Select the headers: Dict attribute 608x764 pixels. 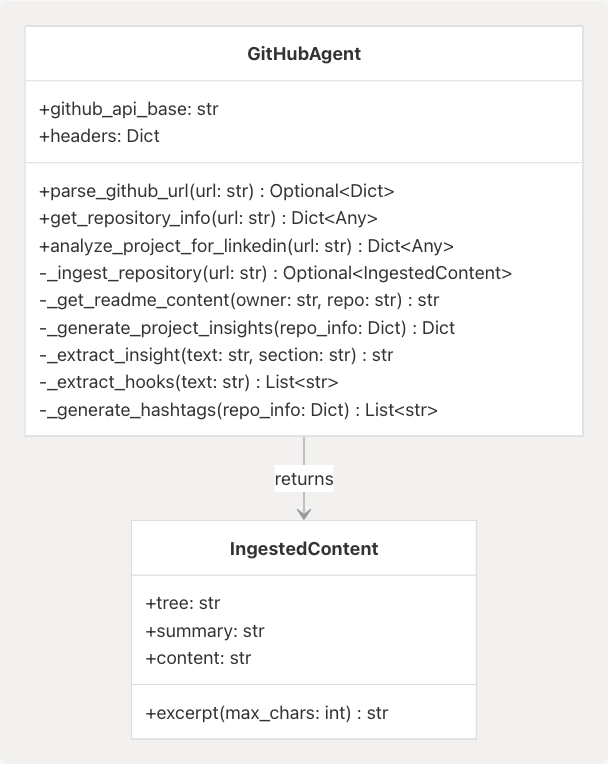tap(99, 135)
